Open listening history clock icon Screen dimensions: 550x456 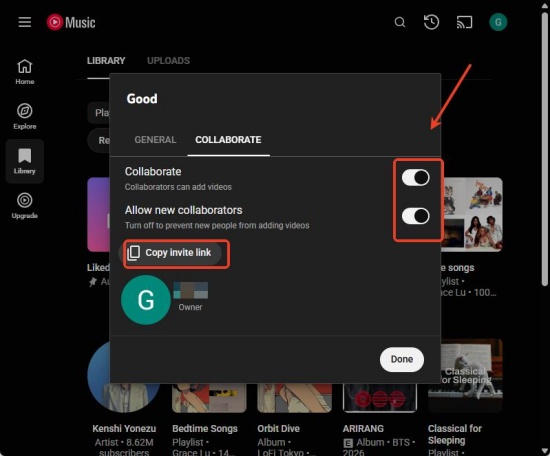[x=431, y=22]
